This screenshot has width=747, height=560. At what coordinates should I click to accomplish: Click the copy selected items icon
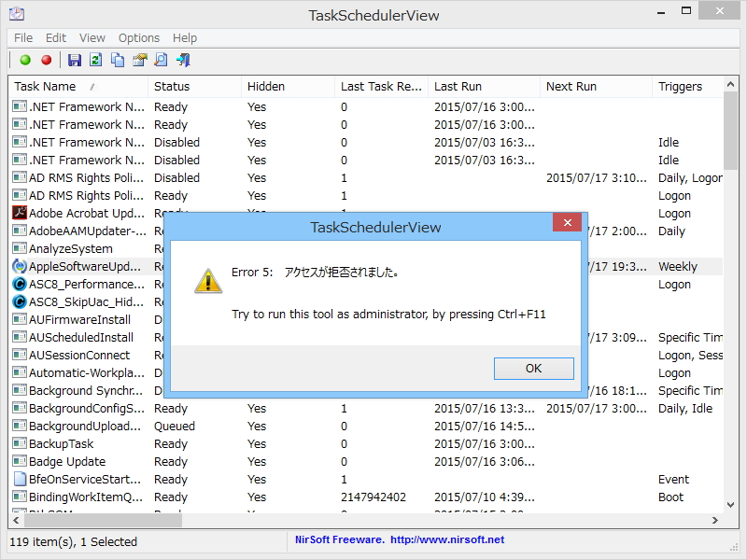(118, 60)
